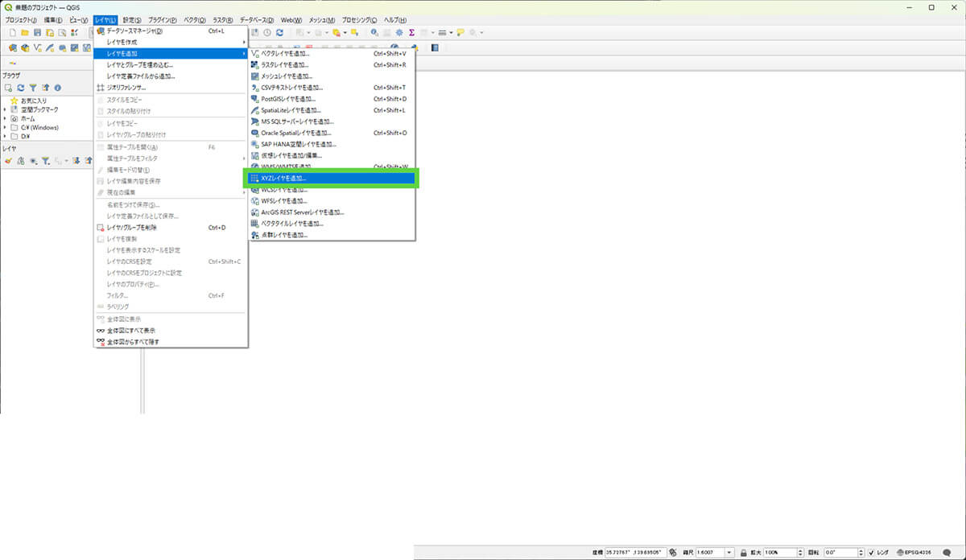Open the scale 縮尺 dropdown
The image size is (966, 560).
point(729,553)
